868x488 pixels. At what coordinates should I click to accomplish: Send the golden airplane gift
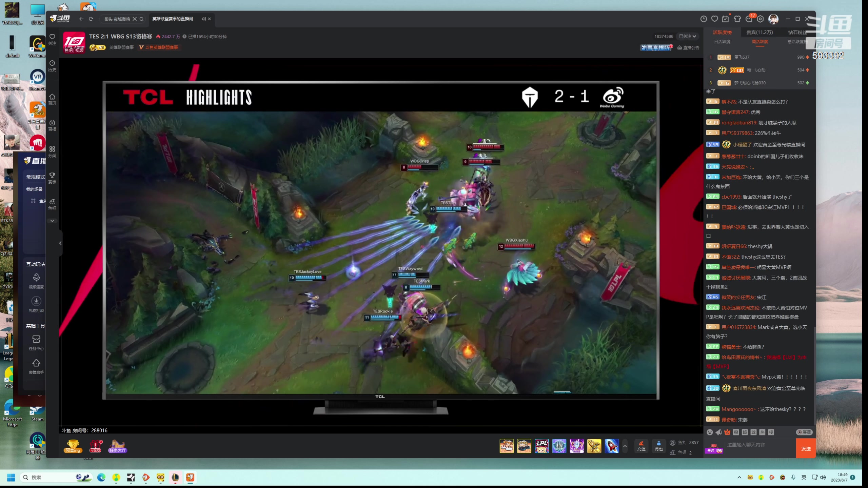click(x=594, y=446)
